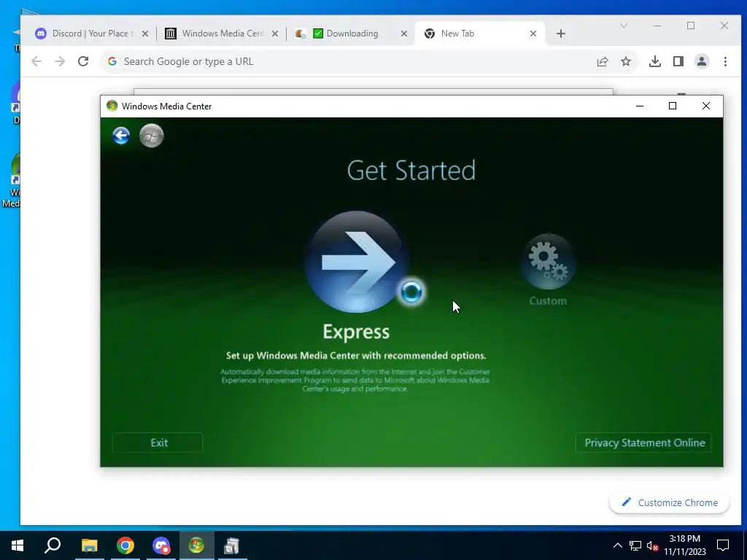Go back with Media Center blue arrow

122,136
